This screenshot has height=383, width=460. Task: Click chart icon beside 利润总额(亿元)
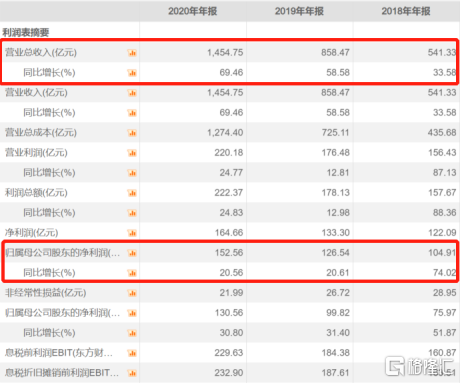point(132,193)
